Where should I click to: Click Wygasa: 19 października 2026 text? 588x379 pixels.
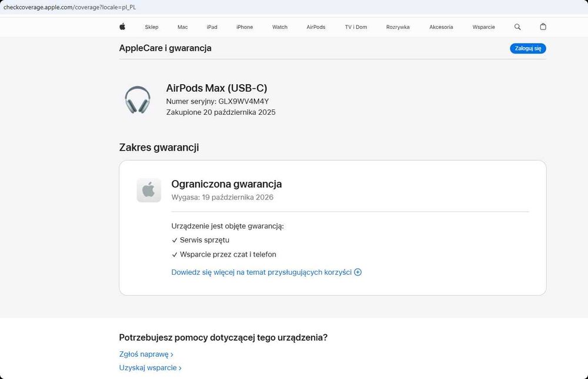(x=222, y=197)
